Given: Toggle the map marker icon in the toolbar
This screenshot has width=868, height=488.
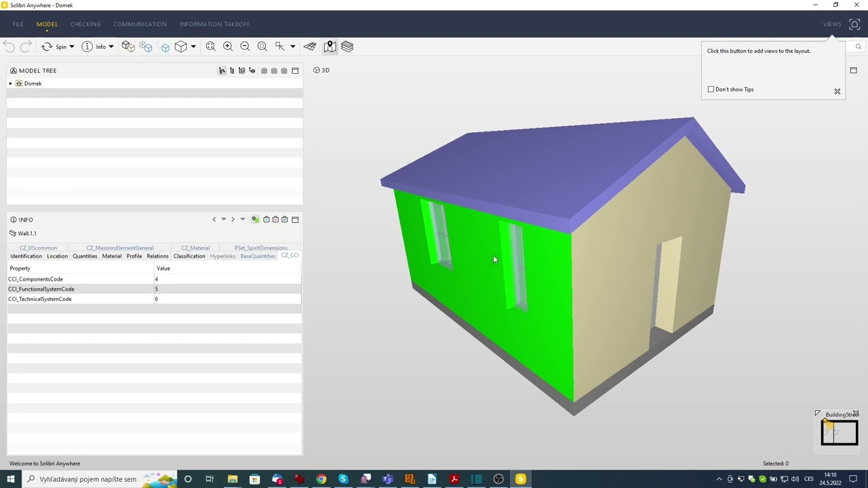Looking at the screenshot, I should coord(330,47).
